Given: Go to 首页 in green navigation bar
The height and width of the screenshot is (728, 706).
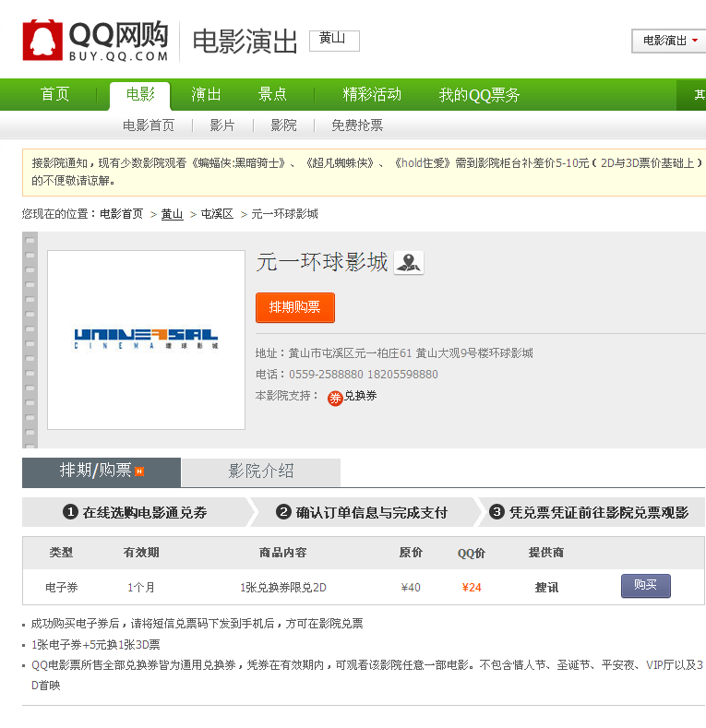Looking at the screenshot, I should [54, 94].
